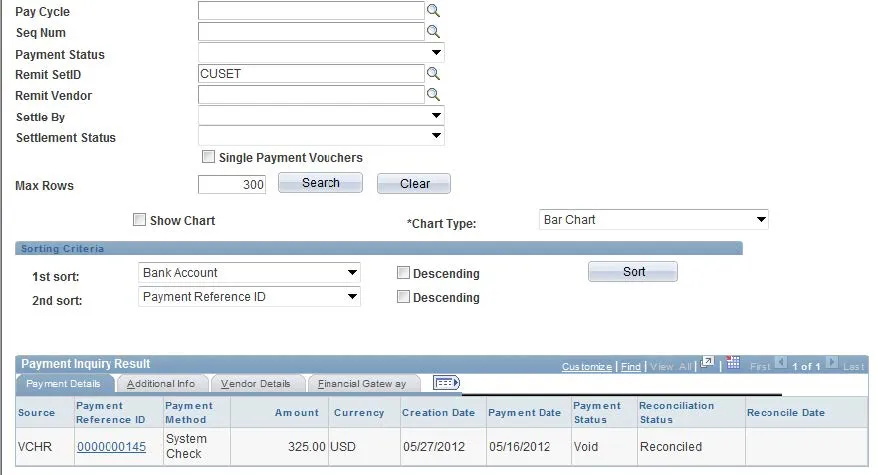Open results in new window icon

click(x=707, y=362)
